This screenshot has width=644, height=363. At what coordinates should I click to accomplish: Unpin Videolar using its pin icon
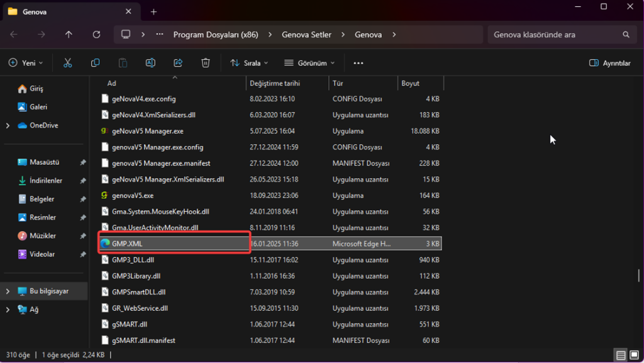click(x=82, y=255)
